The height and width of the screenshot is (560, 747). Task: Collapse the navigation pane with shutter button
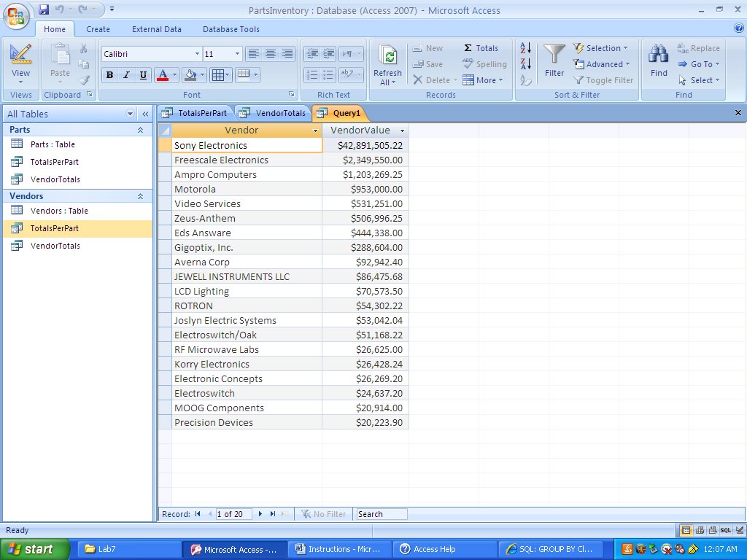pyautogui.click(x=145, y=114)
